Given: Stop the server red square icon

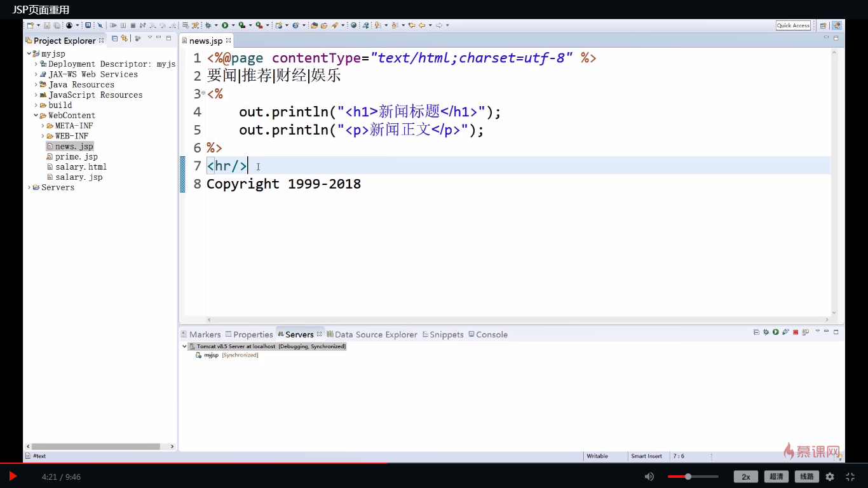Looking at the screenshot, I should [x=796, y=332].
